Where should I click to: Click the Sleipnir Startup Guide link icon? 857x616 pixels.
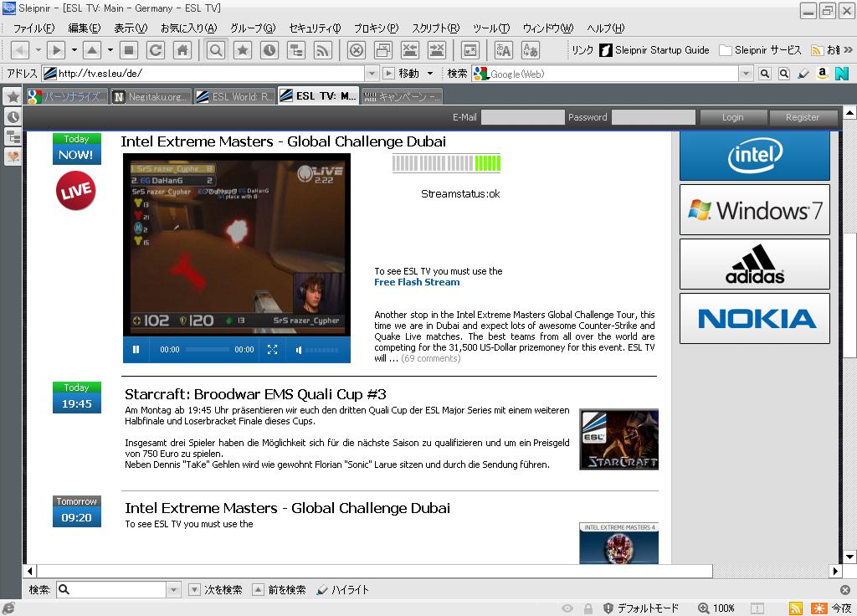606,50
